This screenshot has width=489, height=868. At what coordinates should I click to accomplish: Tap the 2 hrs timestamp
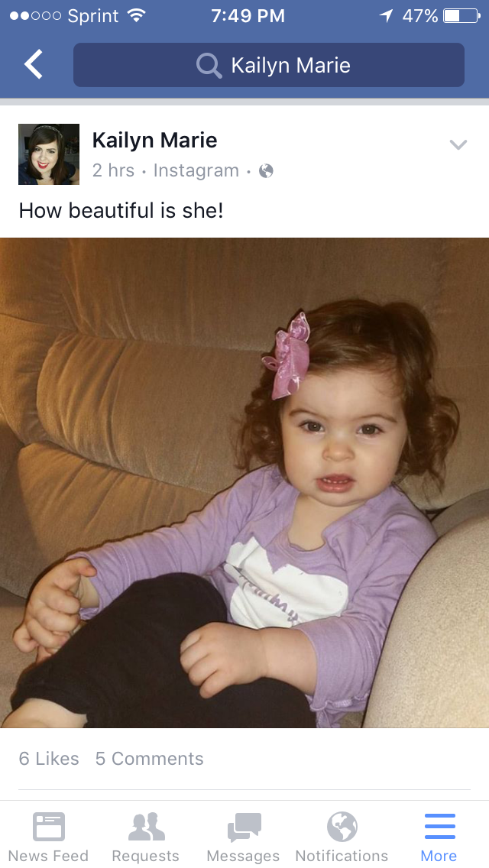point(113,170)
